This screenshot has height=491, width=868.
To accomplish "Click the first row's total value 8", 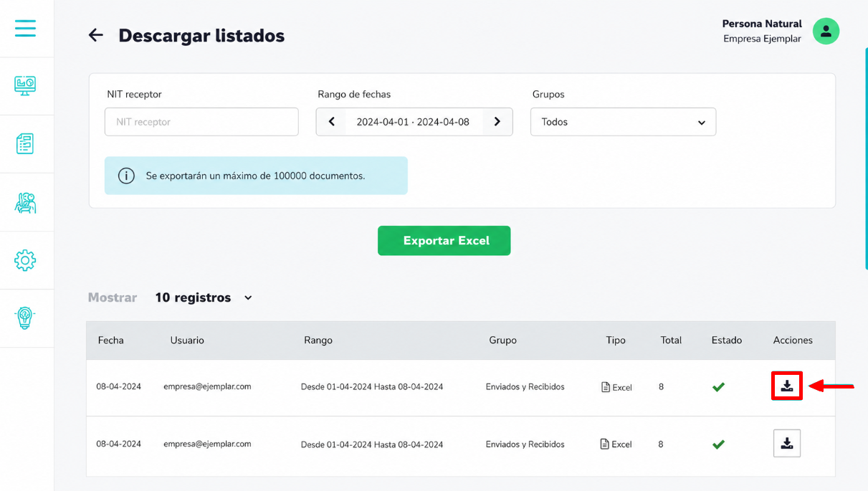I will click(x=661, y=387).
